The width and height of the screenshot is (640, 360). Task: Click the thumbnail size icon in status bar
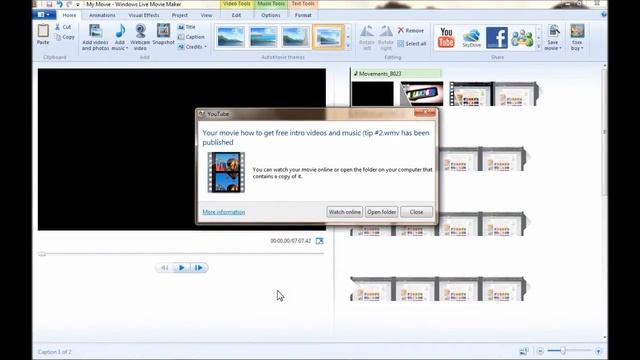524,351
